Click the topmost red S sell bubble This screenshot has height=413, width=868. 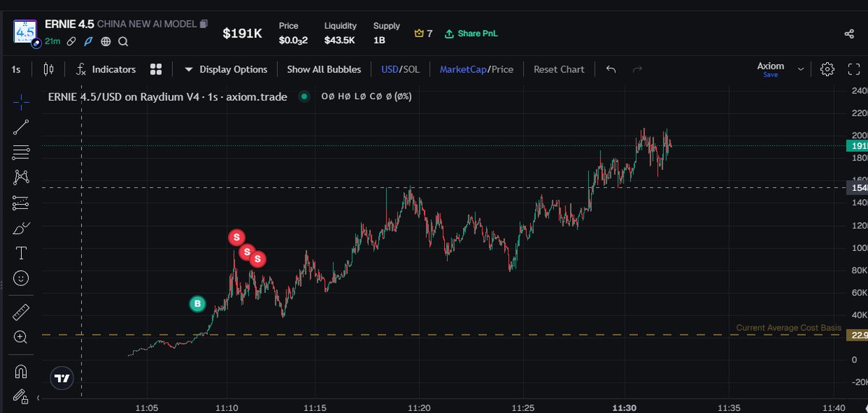coord(237,237)
